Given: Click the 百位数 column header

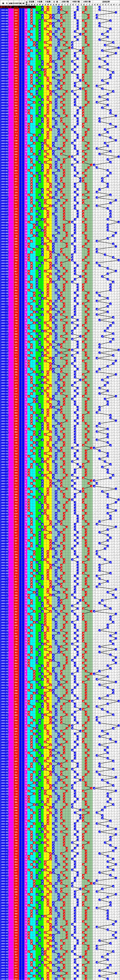Looking at the screenshot, I should (x=32, y=2).
